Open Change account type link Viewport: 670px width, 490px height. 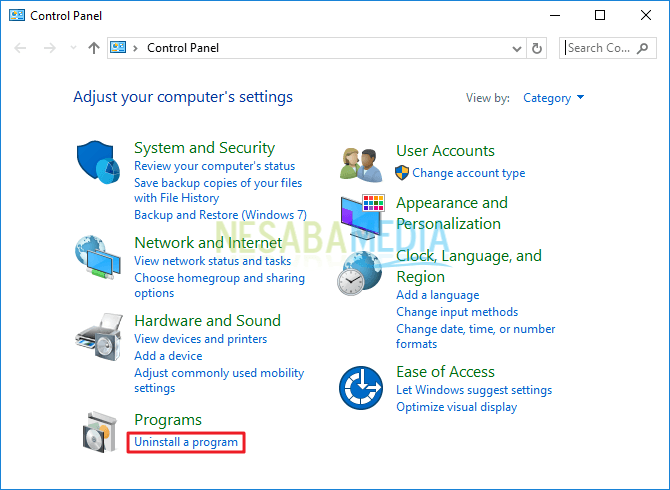click(x=469, y=173)
